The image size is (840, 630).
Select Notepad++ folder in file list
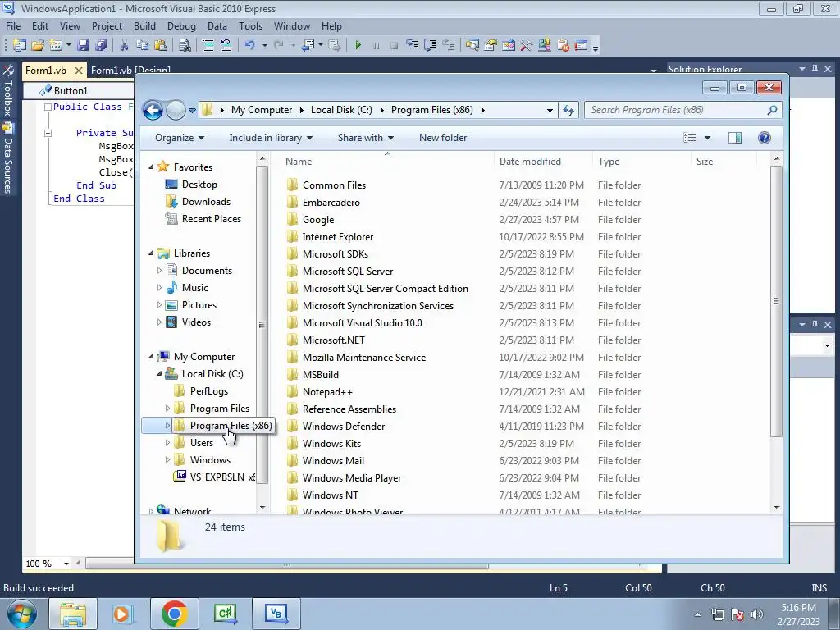pyautogui.click(x=327, y=392)
